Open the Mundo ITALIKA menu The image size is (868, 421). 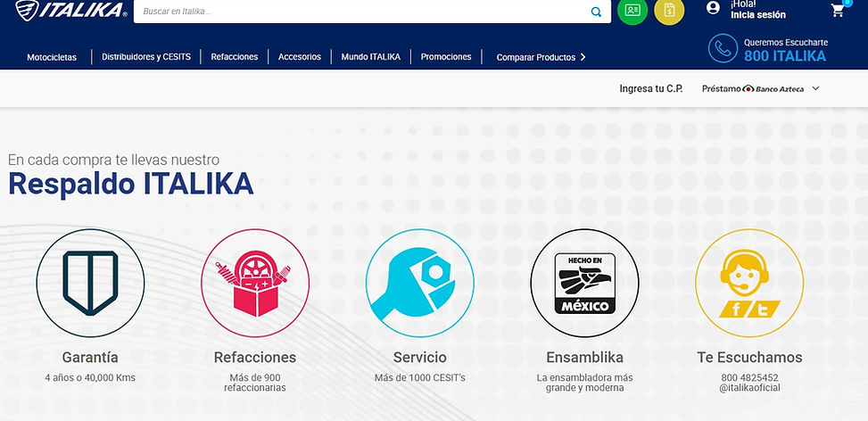tap(371, 56)
